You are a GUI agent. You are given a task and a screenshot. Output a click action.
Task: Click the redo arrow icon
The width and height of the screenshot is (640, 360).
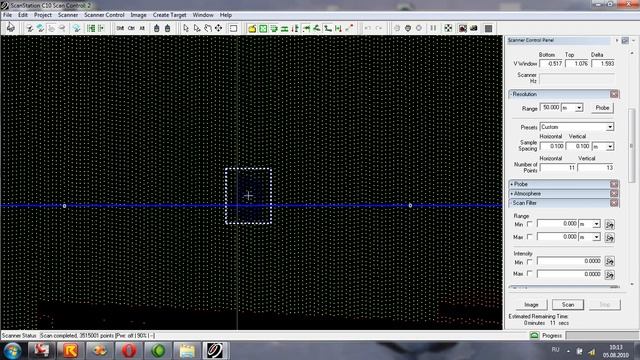[379, 28]
